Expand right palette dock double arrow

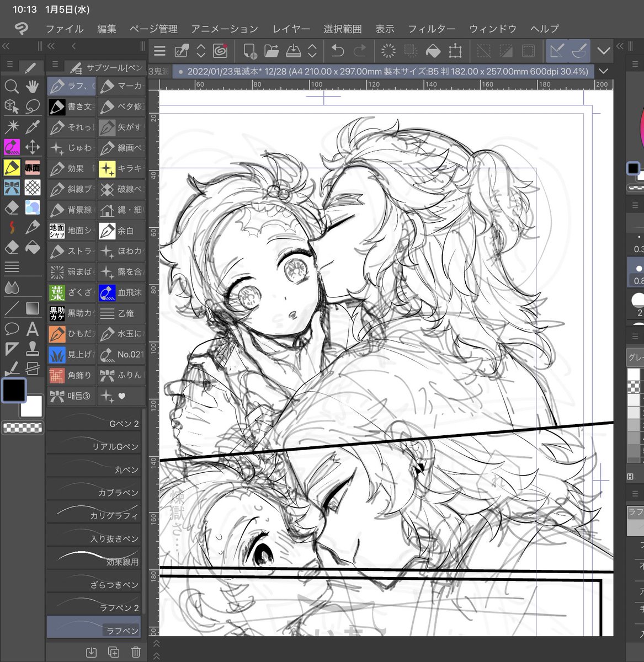point(620,46)
